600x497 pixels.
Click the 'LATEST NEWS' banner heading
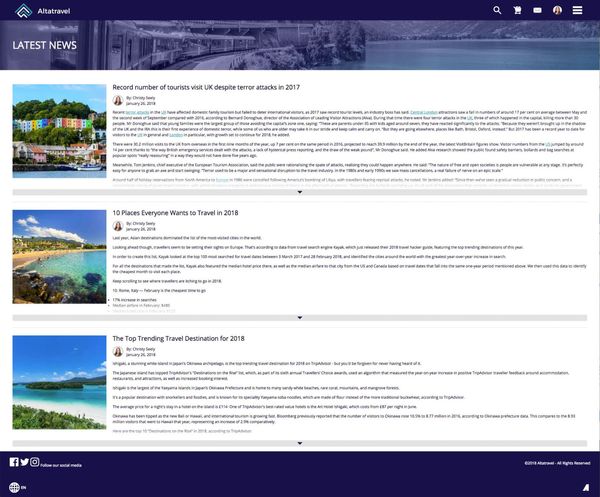coord(44,45)
